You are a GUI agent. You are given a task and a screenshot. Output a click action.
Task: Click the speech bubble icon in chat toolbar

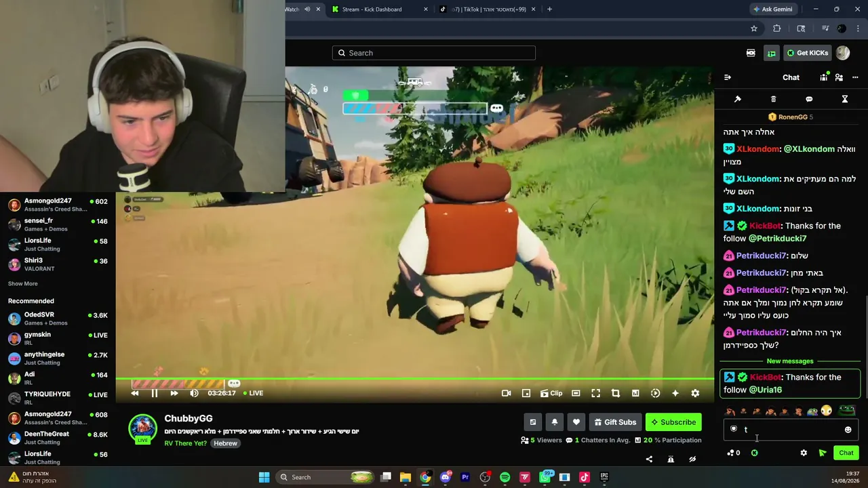click(809, 99)
